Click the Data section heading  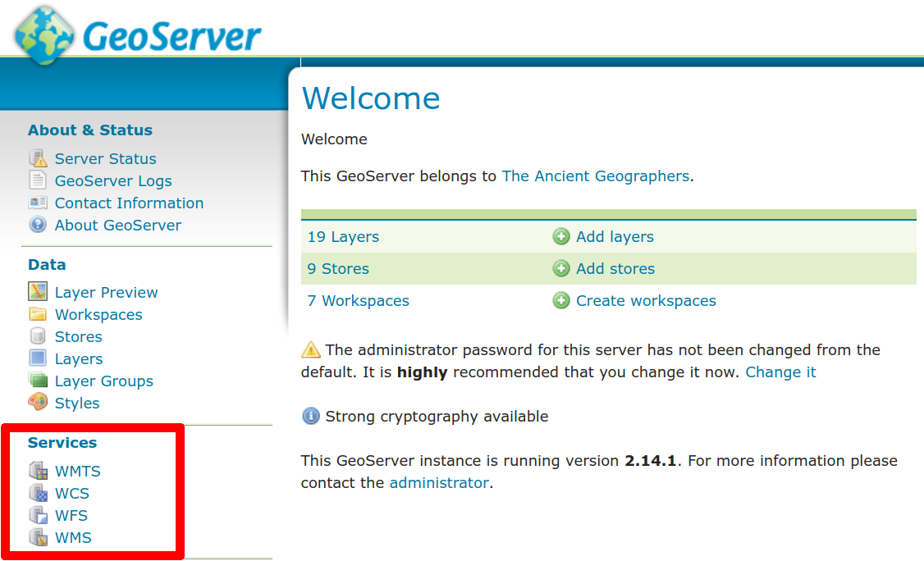(47, 265)
